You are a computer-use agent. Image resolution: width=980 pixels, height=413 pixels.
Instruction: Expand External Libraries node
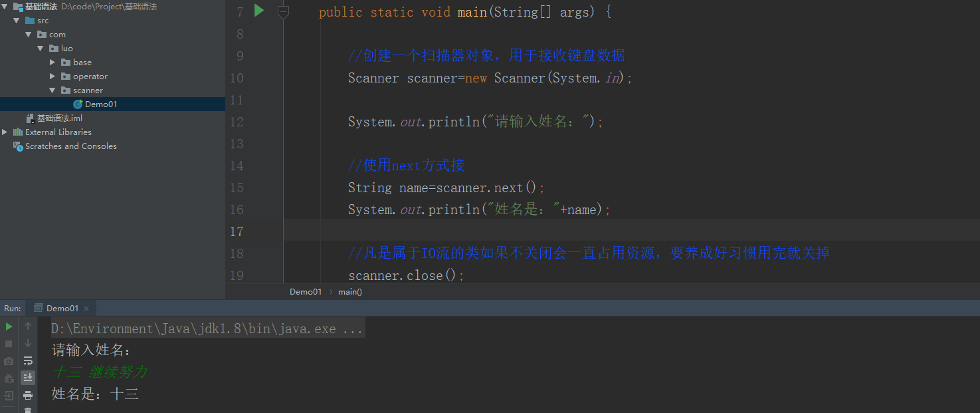click(5, 132)
